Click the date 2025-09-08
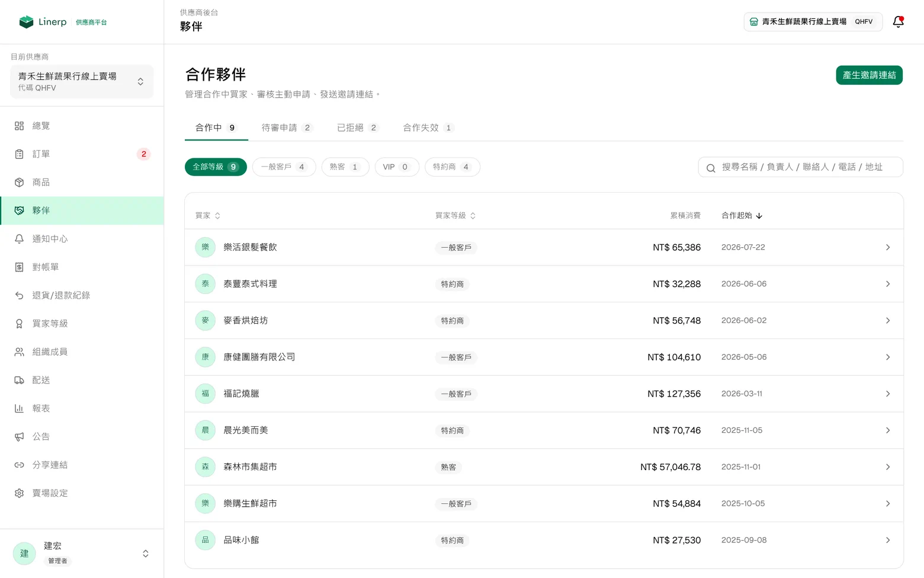This screenshot has width=924, height=578. click(x=744, y=540)
